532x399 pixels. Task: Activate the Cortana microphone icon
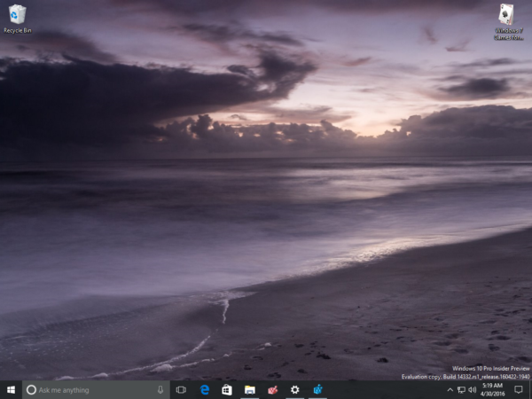160,390
